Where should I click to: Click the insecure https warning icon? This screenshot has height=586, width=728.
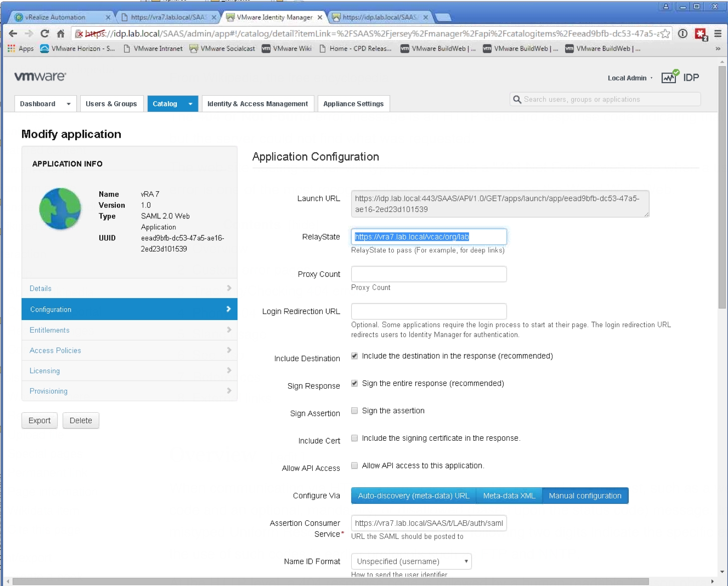(x=79, y=34)
